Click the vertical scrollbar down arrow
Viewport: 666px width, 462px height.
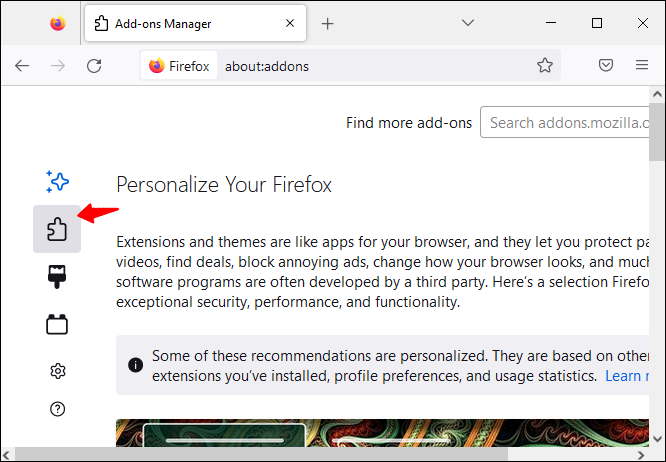click(658, 439)
